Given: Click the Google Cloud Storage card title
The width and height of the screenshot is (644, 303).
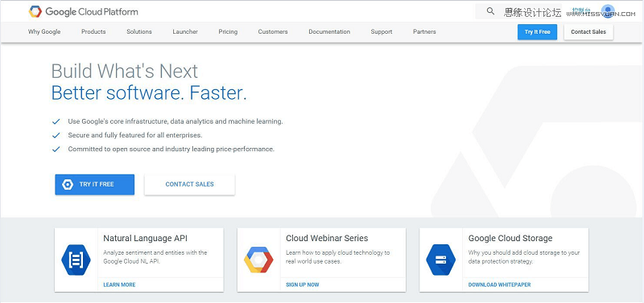Looking at the screenshot, I should pyautogui.click(x=510, y=238).
